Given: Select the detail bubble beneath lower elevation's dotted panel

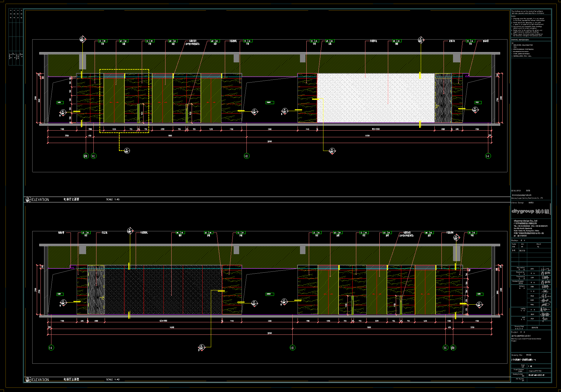Looking at the screenshot, I should pos(201,347).
